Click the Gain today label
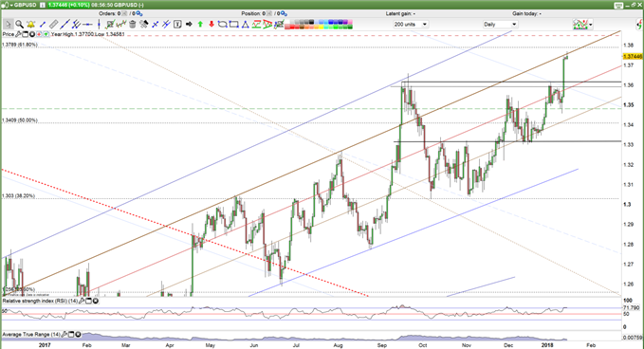This screenshot has width=644, height=349. tap(526, 13)
